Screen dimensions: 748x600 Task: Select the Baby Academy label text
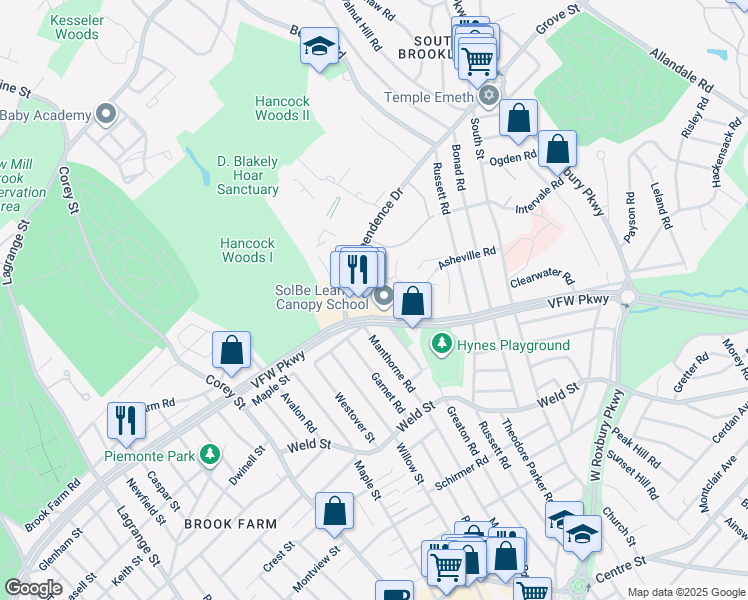click(46, 115)
